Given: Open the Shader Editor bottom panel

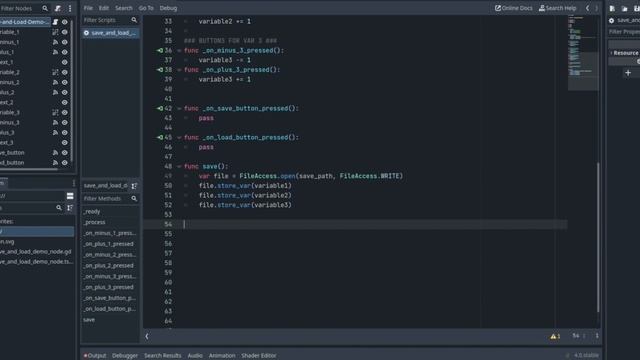Looking at the screenshot, I should 259,356.
